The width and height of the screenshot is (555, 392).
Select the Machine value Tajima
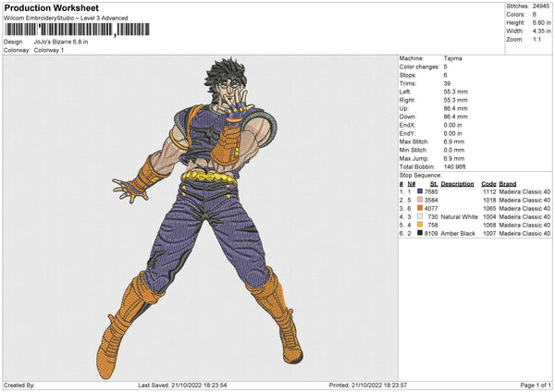(453, 59)
